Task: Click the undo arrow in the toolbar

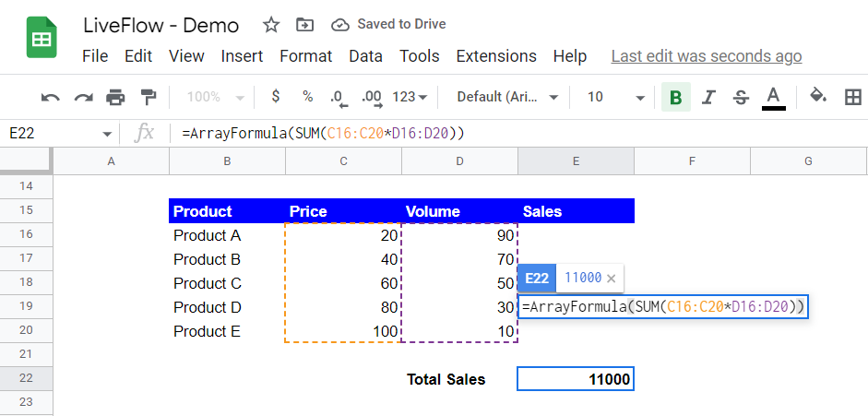Action: [51, 97]
